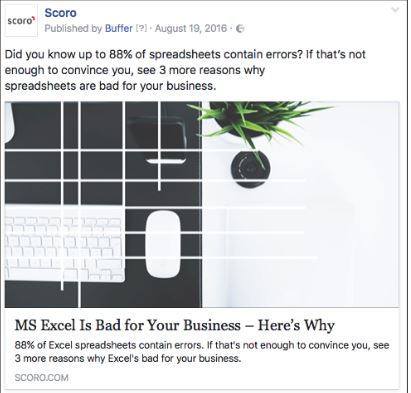Click the Scoro logo profile picture
Viewport: 411px width, 393px height.
click(21, 21)
